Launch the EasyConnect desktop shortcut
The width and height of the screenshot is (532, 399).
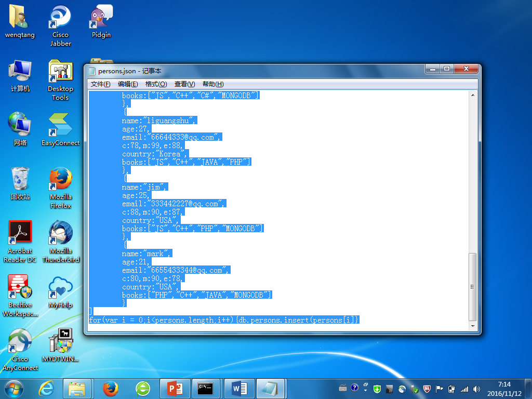point(60,129)
